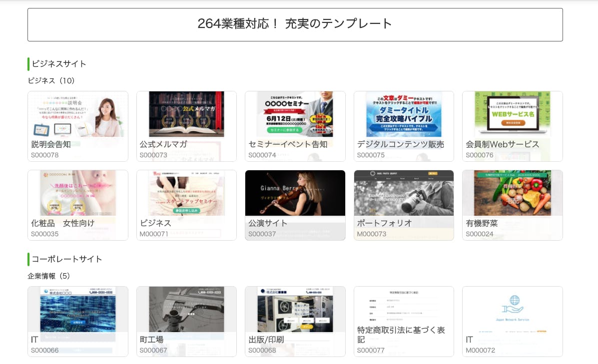Viewport: 598px width, 364px height.
Task: Pick the 化粧品 女性向け template
Action: (x=77, y=205)
